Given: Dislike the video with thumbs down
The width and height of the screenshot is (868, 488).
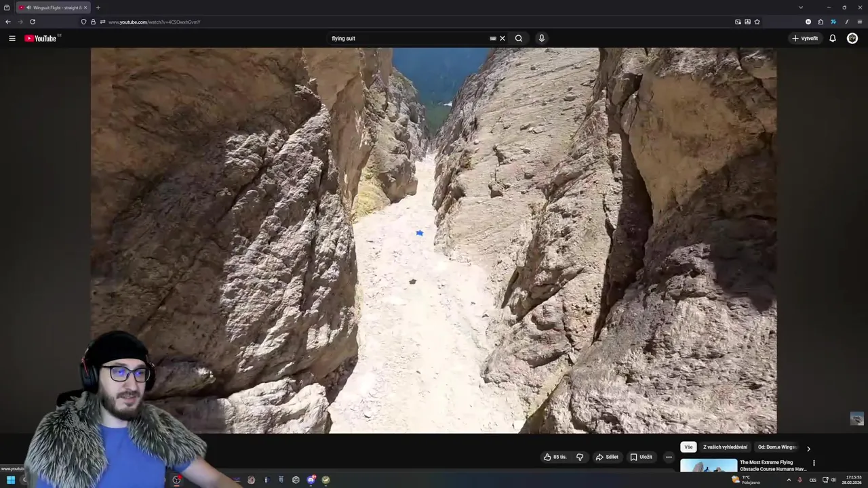Looking at the screenshot, I should click(x=580, y=457).
